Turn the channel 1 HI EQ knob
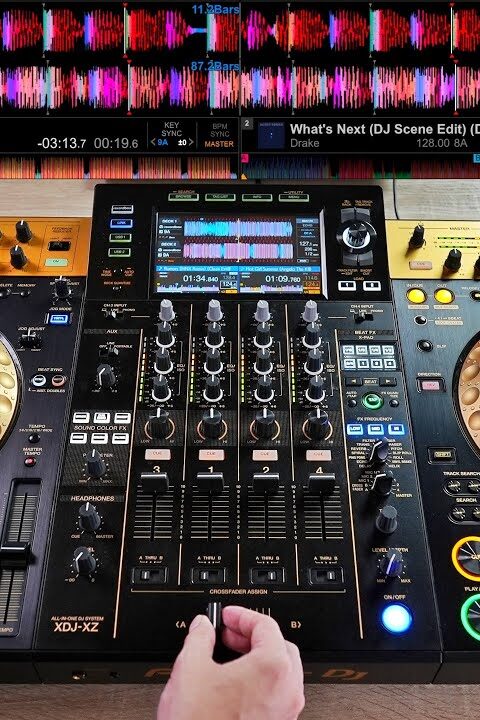The image size is (480, 720). 214,334
